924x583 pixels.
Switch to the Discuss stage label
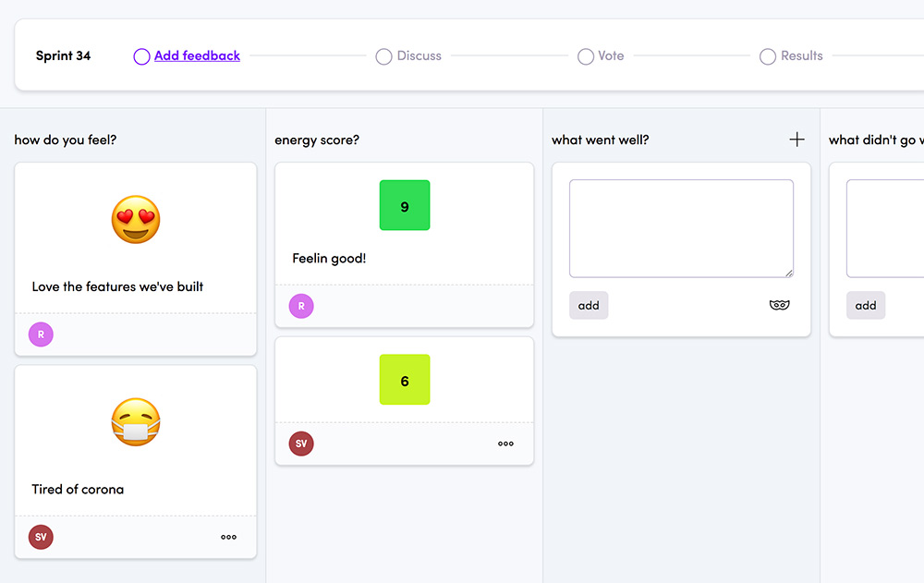[419, 55]
